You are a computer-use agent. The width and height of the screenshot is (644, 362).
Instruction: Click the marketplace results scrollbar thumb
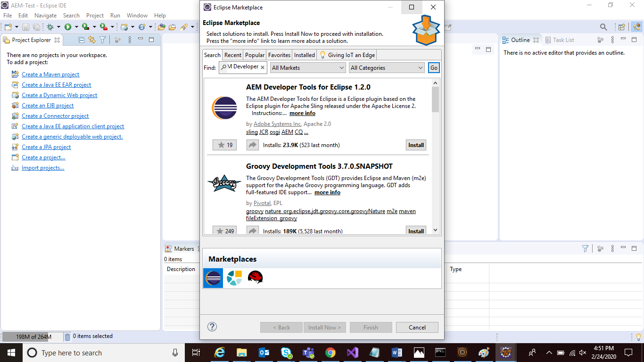(x=435, y=99)
